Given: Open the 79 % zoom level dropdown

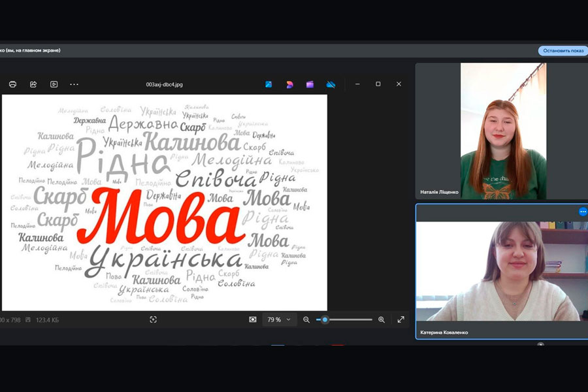Looking at the screenshot, I should (279, 319).
